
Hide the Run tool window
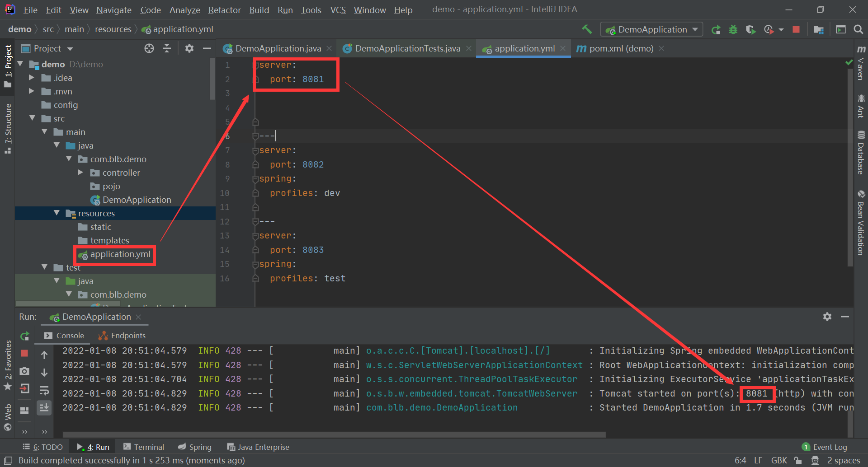[x=845, y=317]
